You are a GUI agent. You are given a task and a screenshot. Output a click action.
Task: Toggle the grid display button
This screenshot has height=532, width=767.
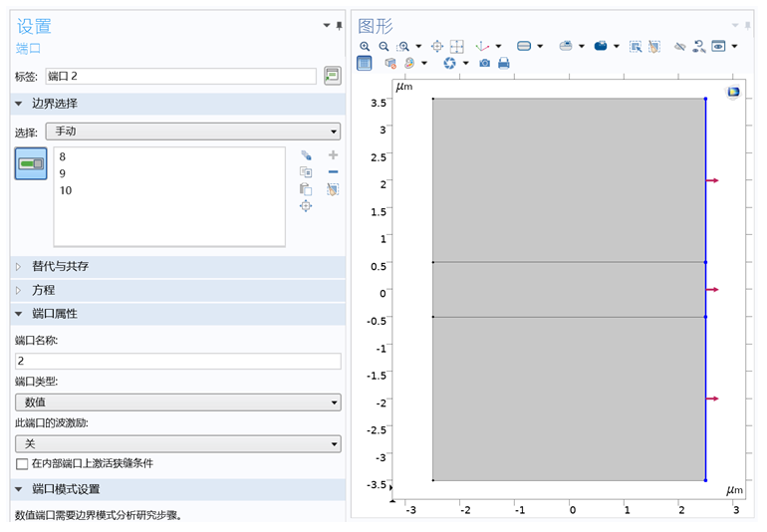(365, 63)
